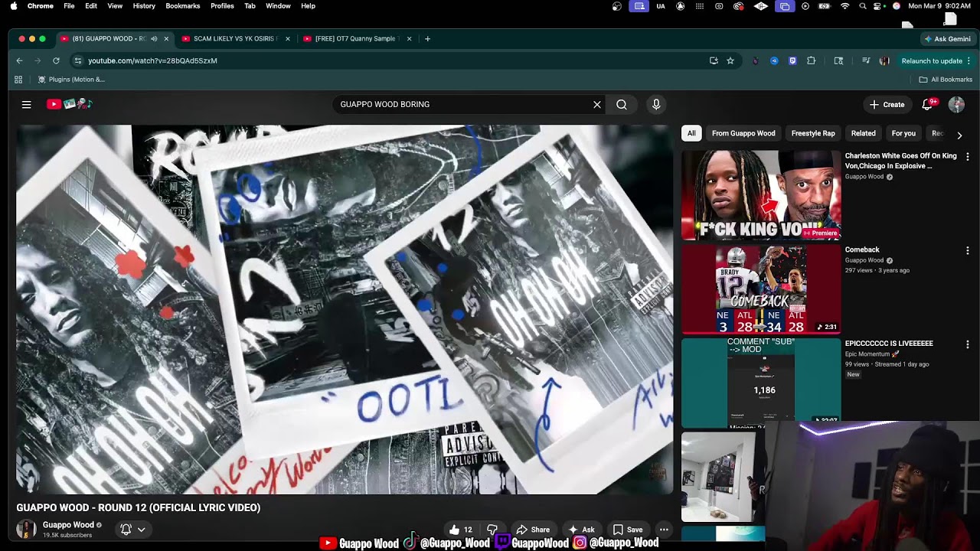The image size is (980, 551).
Task: Open macOS Spotlight search icon
Action: (x=863, y=6)
